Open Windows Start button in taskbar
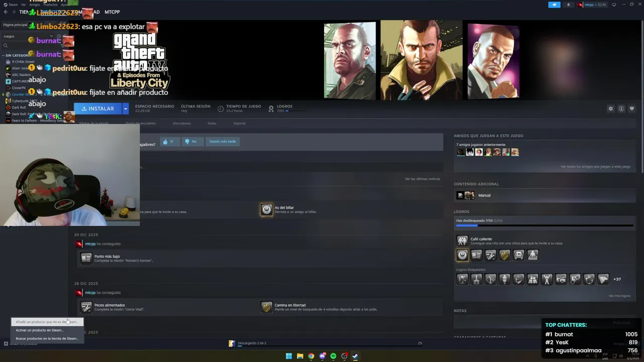 pyautogui.click(x=289, y=356)
